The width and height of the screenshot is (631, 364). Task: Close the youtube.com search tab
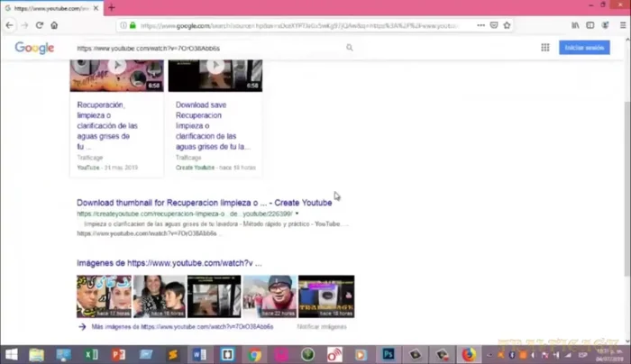click(x=96, y=8)
